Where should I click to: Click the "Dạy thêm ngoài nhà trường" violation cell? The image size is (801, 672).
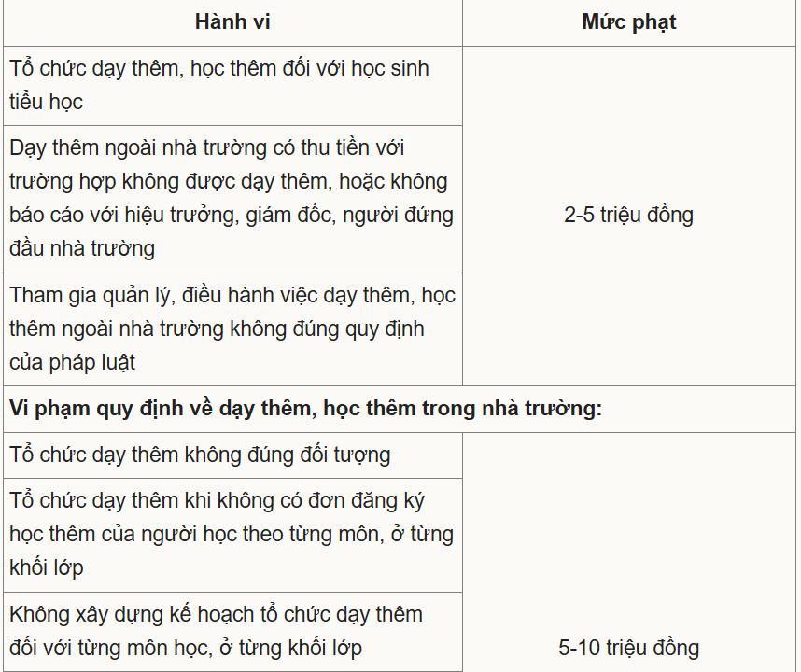click(232, 198)
